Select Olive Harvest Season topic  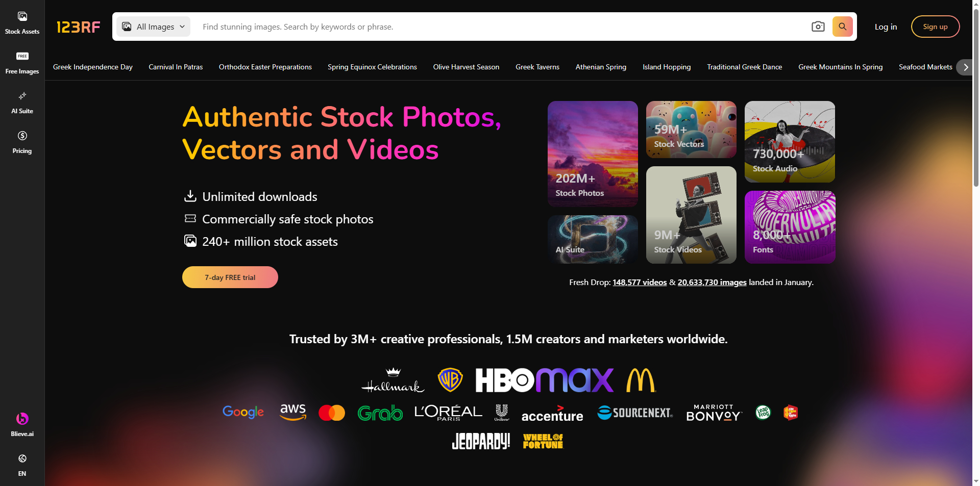466,67
